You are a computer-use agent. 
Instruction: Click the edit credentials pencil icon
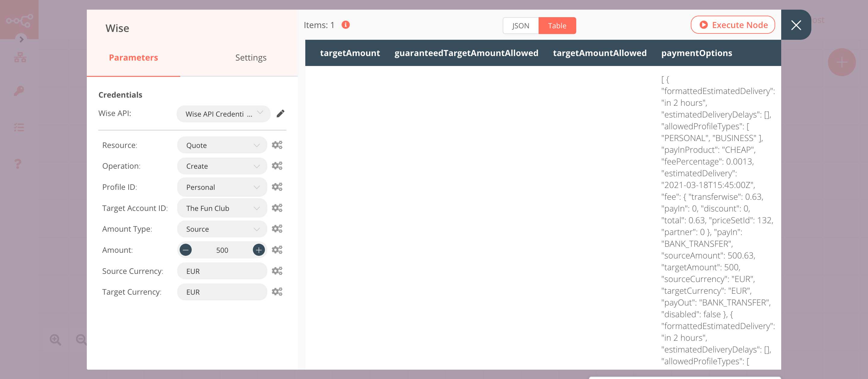pos(281,113)
